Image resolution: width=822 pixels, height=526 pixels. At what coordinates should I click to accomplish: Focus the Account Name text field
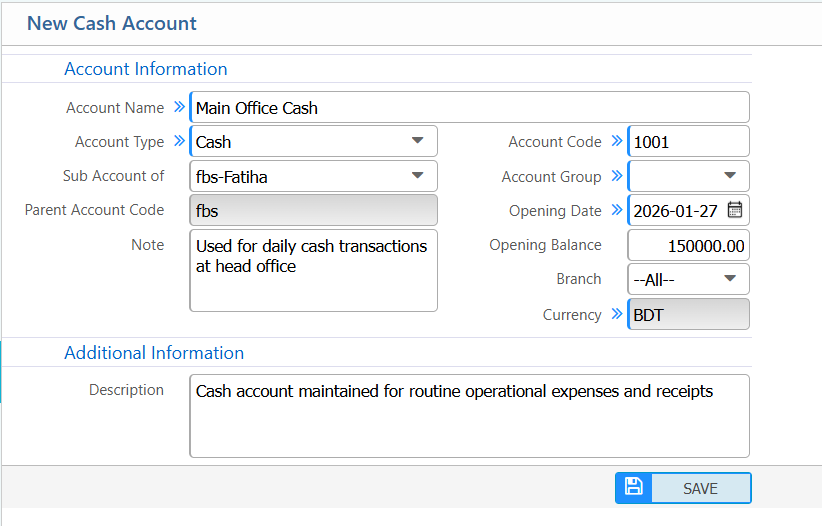[x=468, y=107]
